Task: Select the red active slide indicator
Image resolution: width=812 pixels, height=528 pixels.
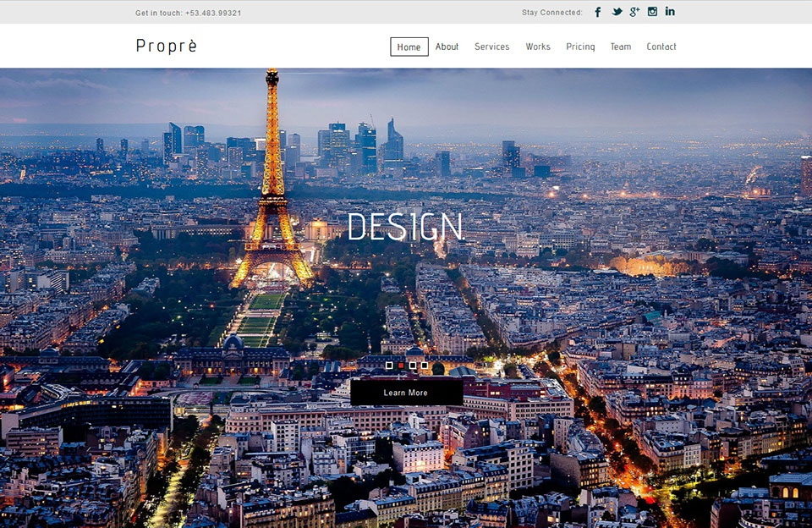Action: (401, 366)
